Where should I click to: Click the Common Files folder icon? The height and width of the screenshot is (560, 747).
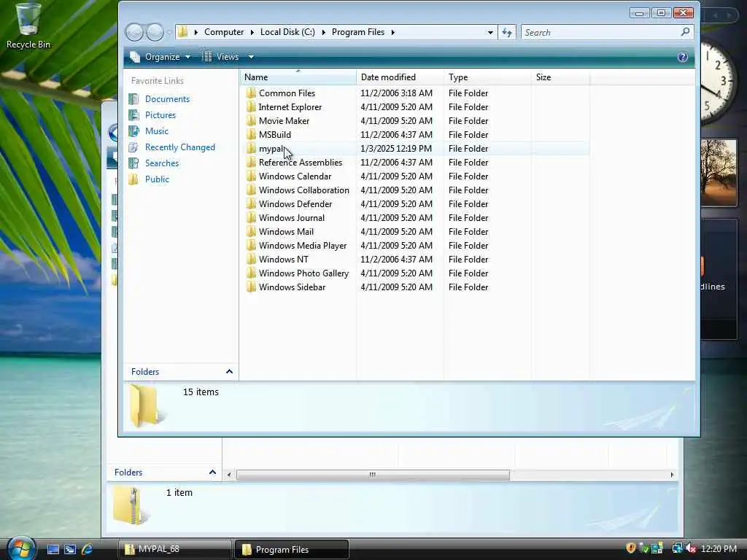pyautogui.click(x=251, y=93)
